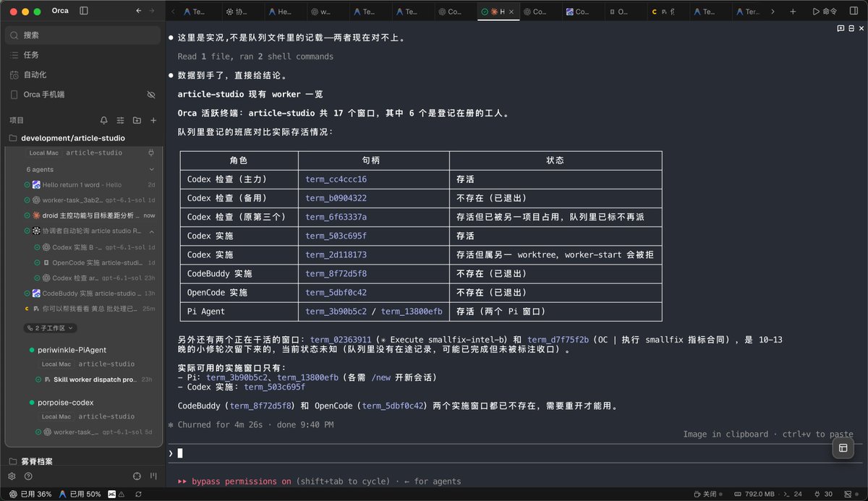
Task: Click term_02363911 link in paragraph
Action: tap(341, 340)
